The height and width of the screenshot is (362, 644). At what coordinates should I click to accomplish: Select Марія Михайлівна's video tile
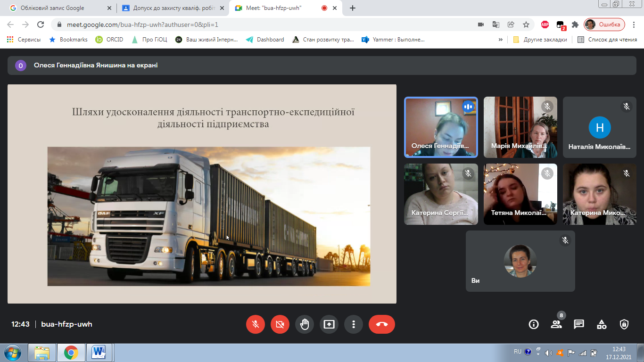pyautogui.click(x=520, y=127)
